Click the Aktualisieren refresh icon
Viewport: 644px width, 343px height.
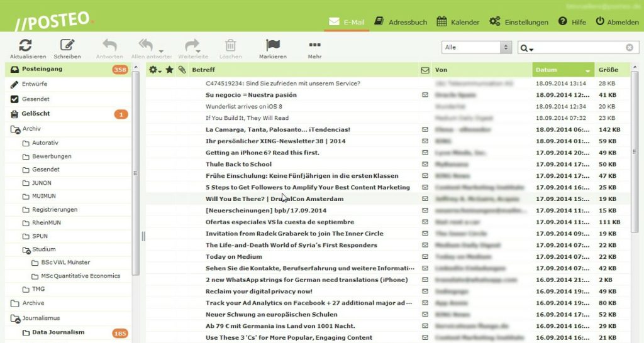25,45
